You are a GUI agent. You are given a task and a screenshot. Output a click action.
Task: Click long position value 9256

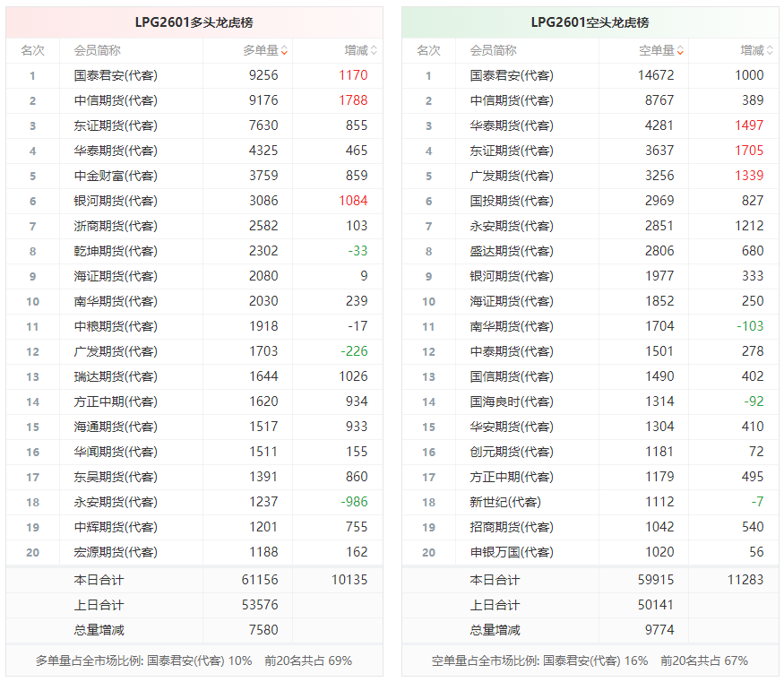click(263, 75)
